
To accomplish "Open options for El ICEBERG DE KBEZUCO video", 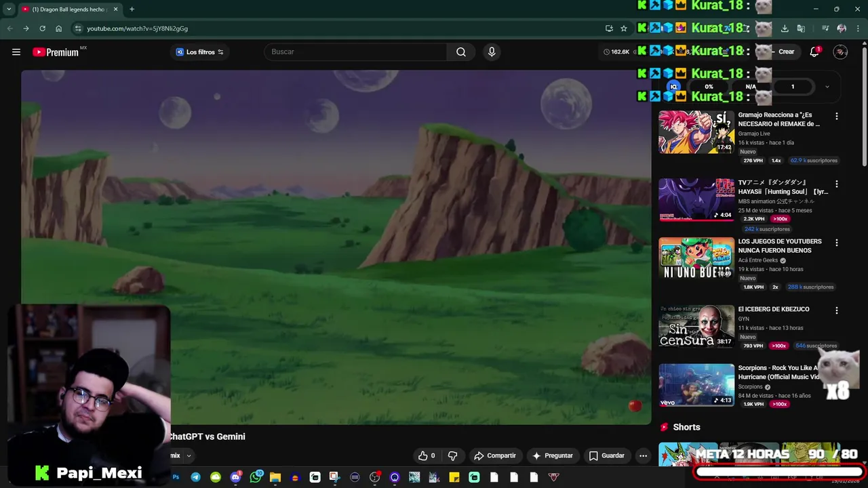I will [836, 310].
